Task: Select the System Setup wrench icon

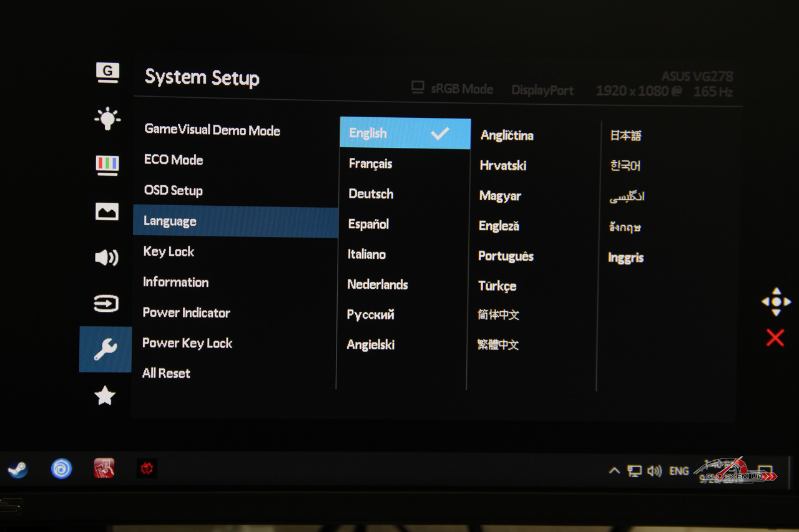Action: point(105,349)
